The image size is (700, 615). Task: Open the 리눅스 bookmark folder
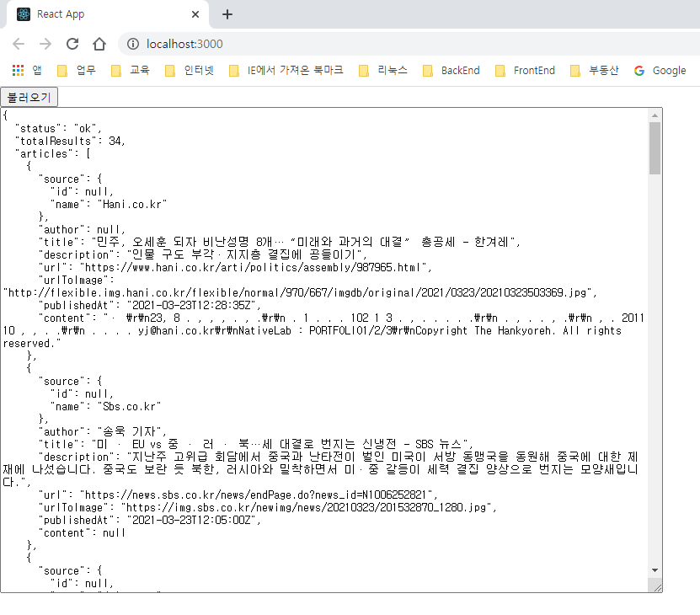click(383, 70)
